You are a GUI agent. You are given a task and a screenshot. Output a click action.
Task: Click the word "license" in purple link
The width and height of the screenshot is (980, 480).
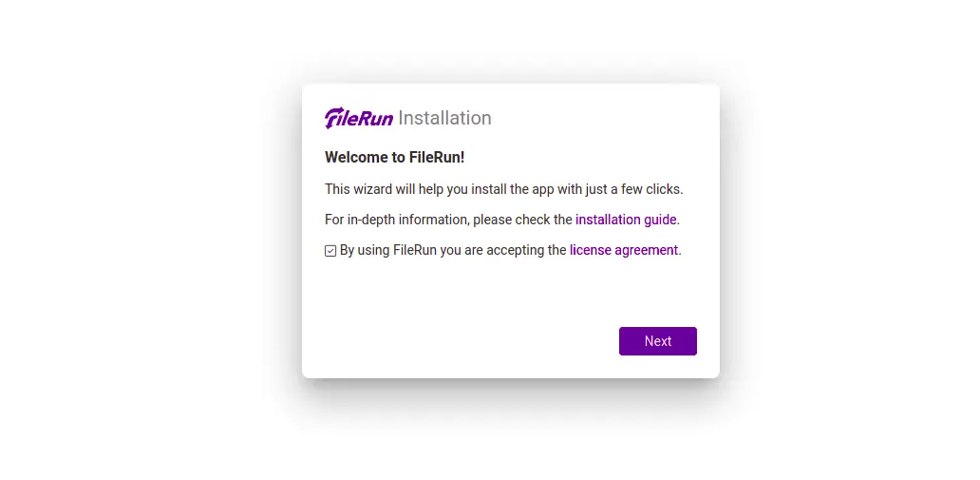click(590, 250)
